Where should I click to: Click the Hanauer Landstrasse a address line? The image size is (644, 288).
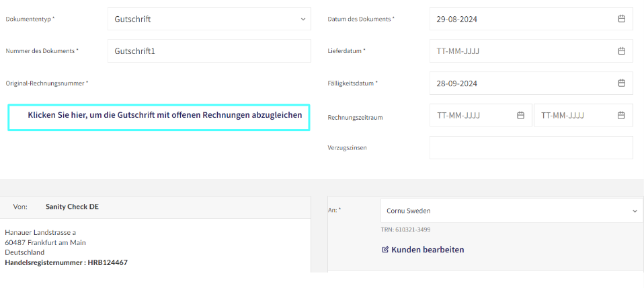(40, 233)
